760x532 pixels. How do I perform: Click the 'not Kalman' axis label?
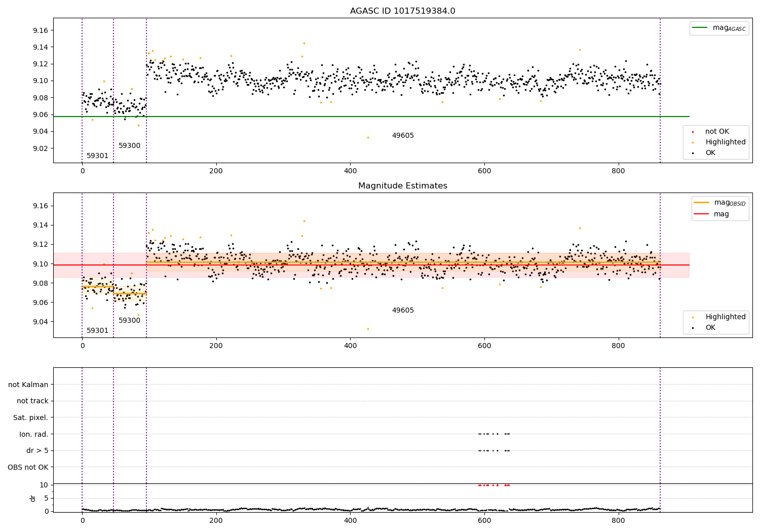click(x=28, y=385)
